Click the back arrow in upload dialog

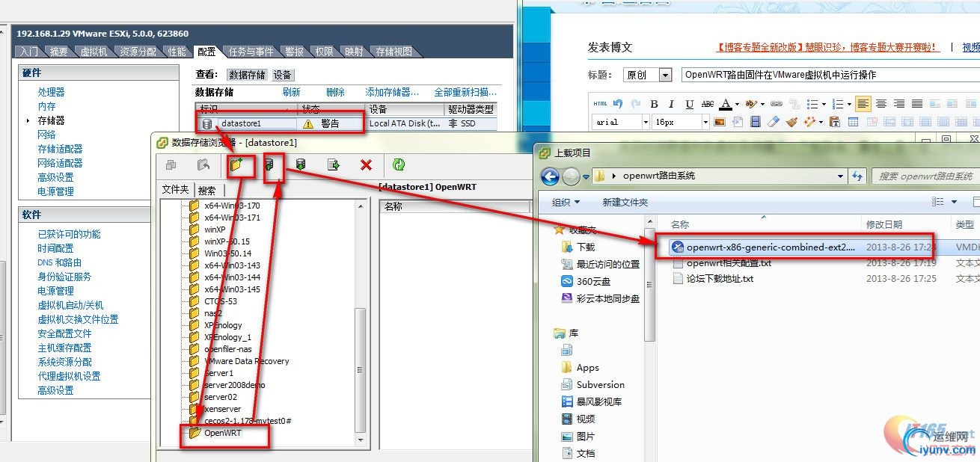click(x=550, y=176)
